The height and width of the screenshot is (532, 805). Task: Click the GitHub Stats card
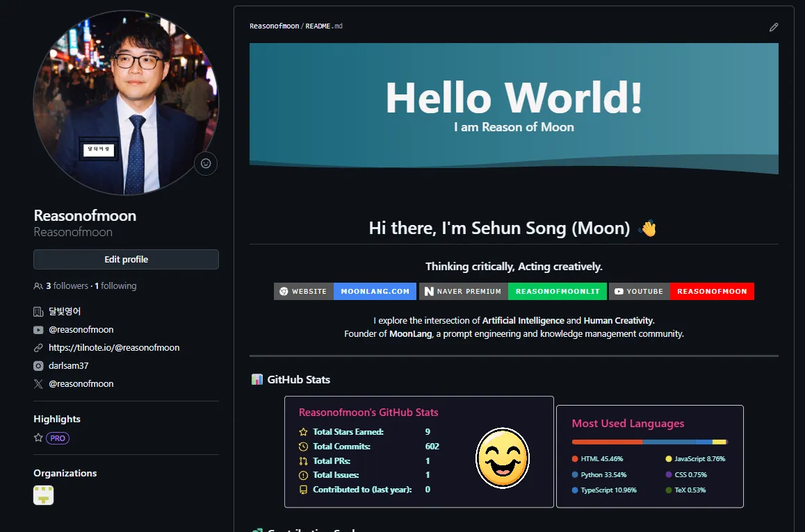pyautogui.click(x=418, y=451)
